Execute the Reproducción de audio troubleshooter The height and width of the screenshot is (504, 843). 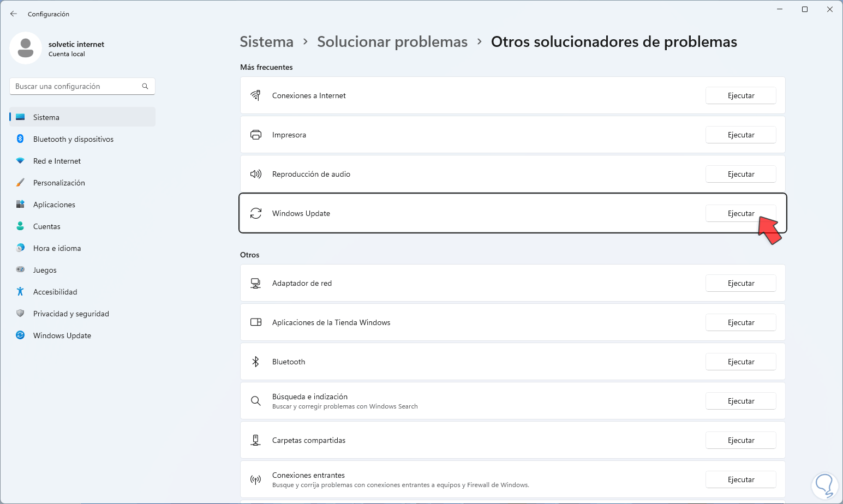click(740, 174)
